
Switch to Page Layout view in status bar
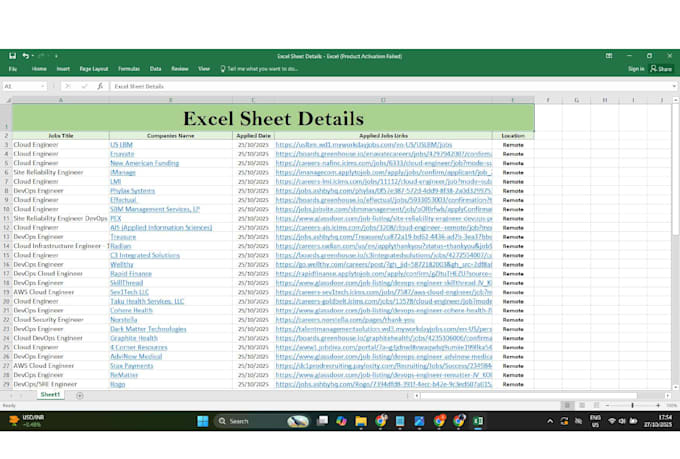point(582,405)
